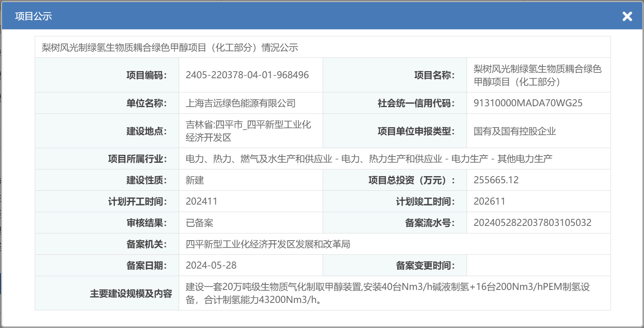Select authority 四平新型工业化经济开发区发展和改革局
The height and width of the screenshot is (328, 644).
(268, 244)
